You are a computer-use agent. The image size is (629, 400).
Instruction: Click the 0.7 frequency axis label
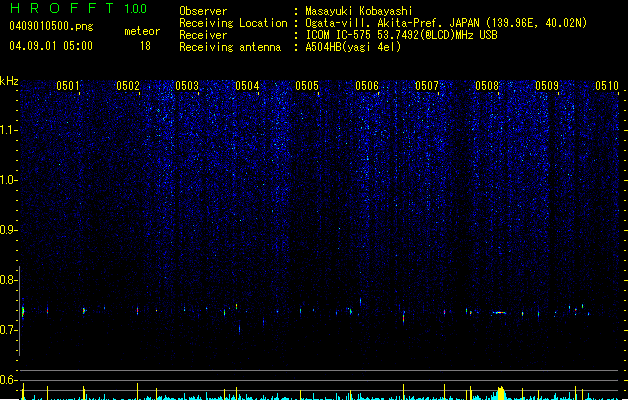(8, 330)
